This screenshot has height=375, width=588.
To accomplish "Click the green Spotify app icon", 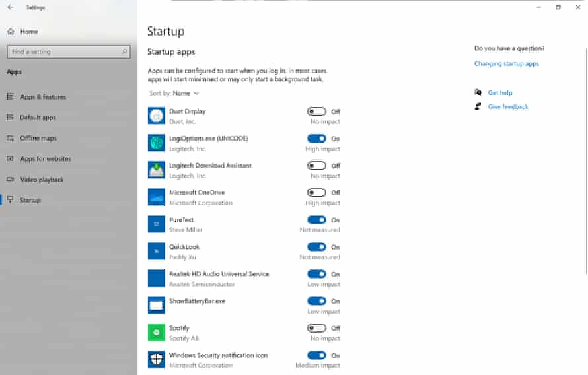I will [x=156, y=332].
